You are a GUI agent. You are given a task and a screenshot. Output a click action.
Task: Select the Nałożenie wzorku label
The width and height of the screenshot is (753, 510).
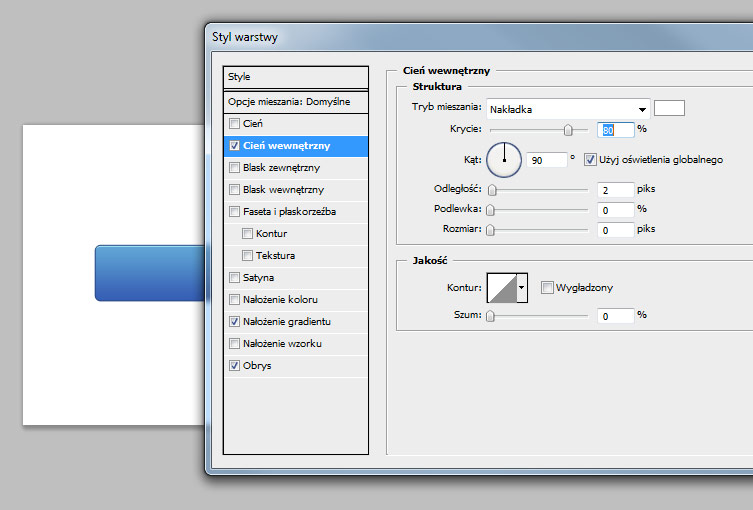pos(282,343)
